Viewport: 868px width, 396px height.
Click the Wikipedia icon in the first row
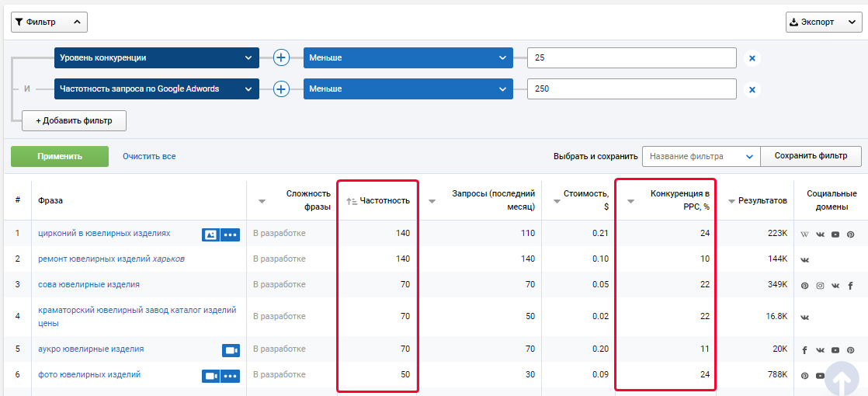(x=804, y=234)
